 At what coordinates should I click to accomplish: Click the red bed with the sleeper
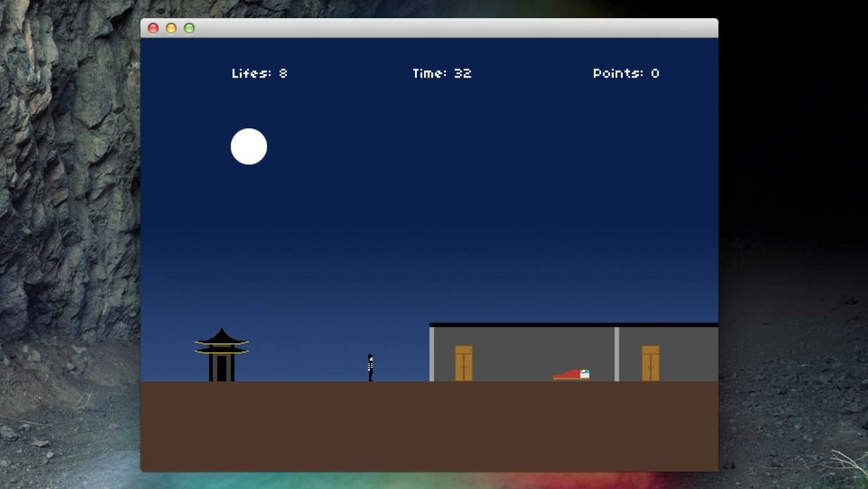click(571, 375)
